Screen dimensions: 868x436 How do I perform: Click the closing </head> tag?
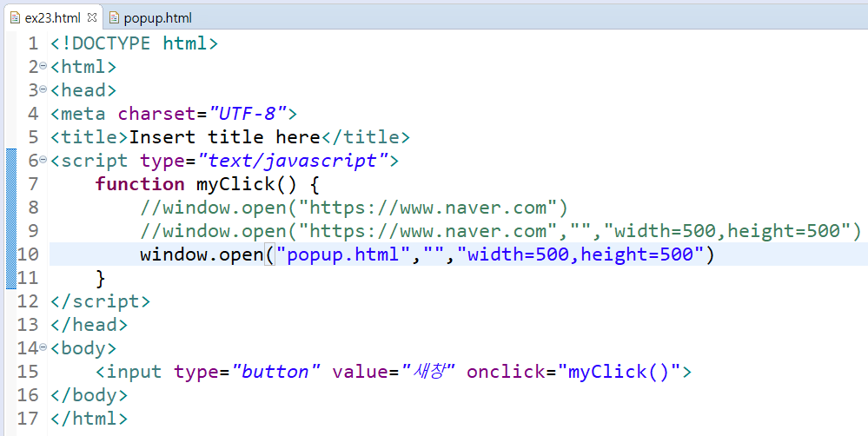[89, 325]
